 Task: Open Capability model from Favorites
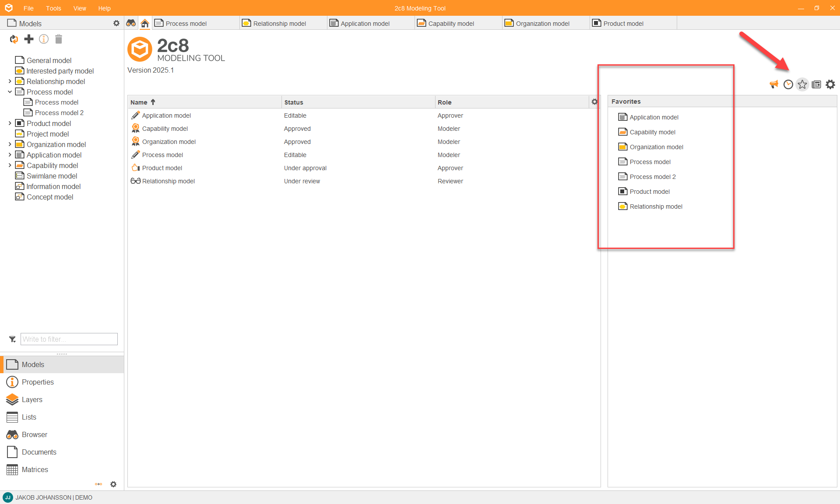pyautogui.click(x=647, y=132)
